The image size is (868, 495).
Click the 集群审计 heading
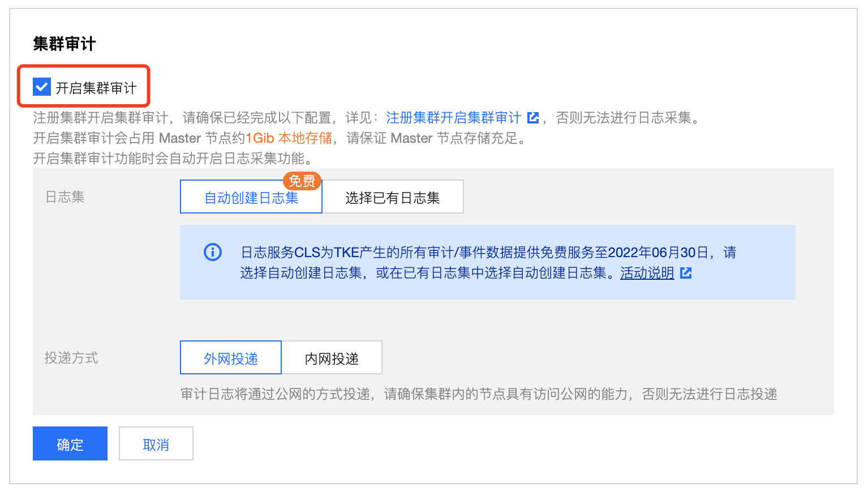65,44
